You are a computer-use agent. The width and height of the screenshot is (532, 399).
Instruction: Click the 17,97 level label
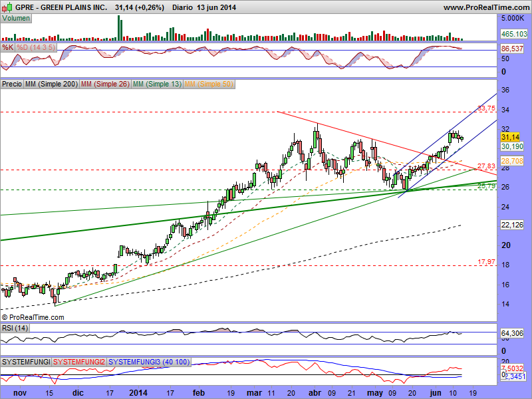click(x=487, y=262)
